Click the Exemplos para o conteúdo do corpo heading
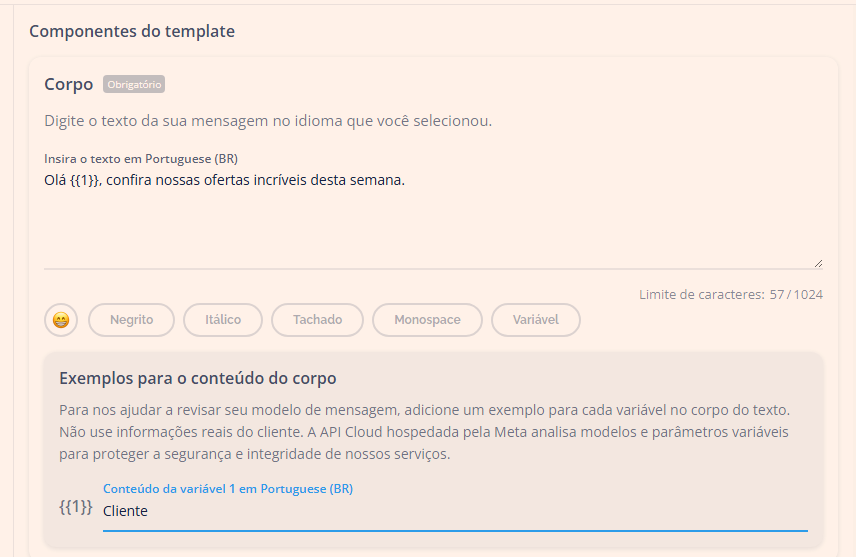856x557 pixels. click(198, 379)
